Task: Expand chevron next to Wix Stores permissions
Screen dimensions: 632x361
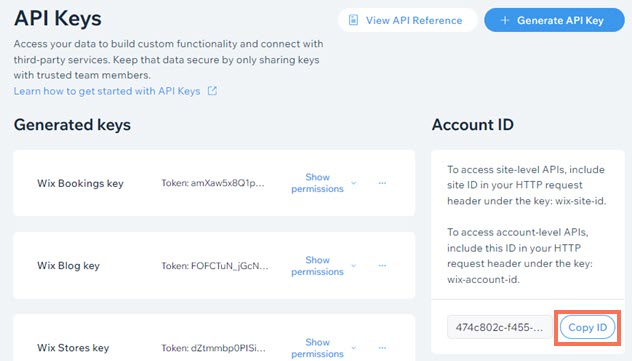Action: (x=353, y=348)
